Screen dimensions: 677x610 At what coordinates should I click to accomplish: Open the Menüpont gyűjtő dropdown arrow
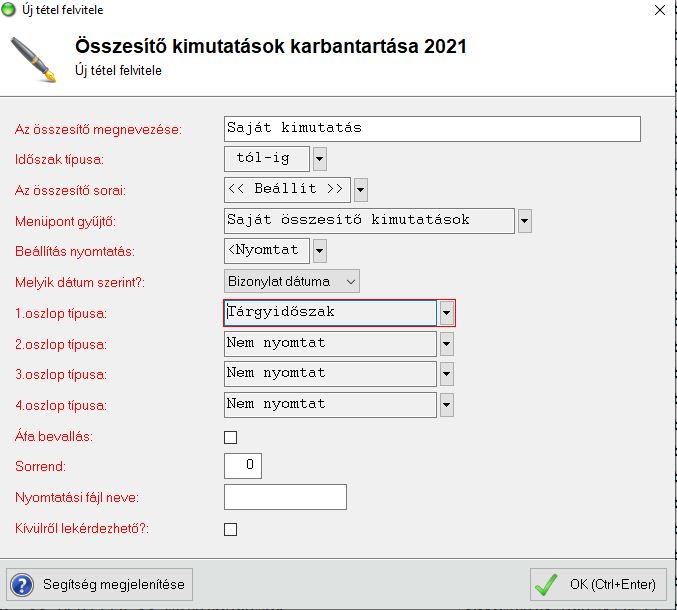(524, 220)
